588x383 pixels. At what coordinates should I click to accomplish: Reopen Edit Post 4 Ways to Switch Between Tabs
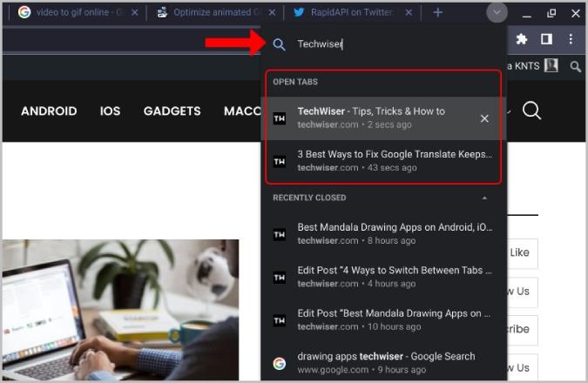(383, 277)
